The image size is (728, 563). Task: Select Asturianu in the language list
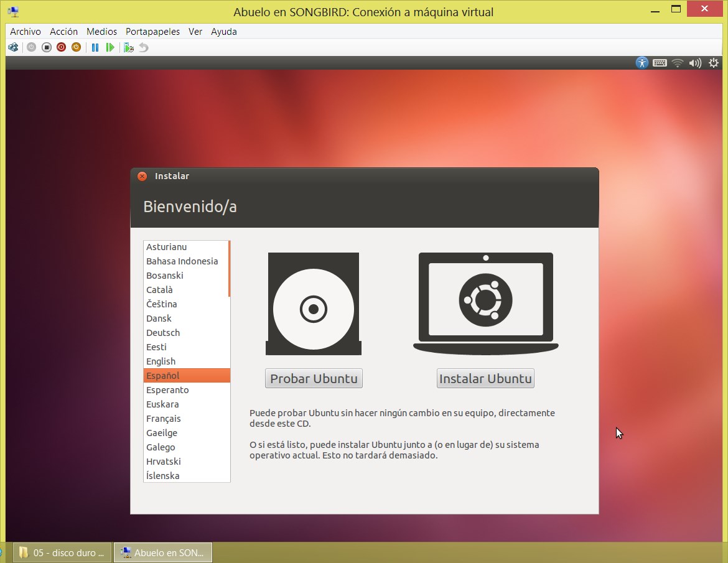186,247
